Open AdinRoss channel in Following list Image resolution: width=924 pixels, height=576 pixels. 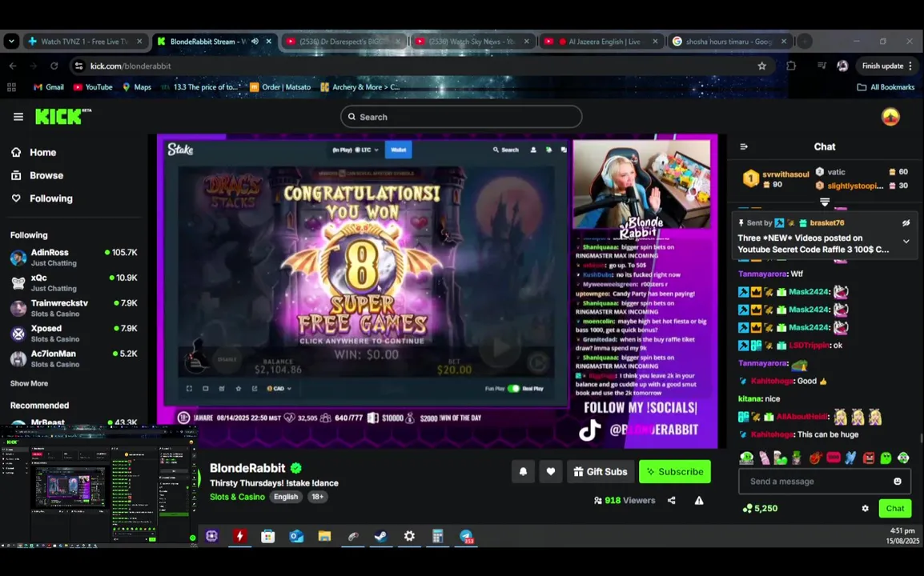coord(74,258)
